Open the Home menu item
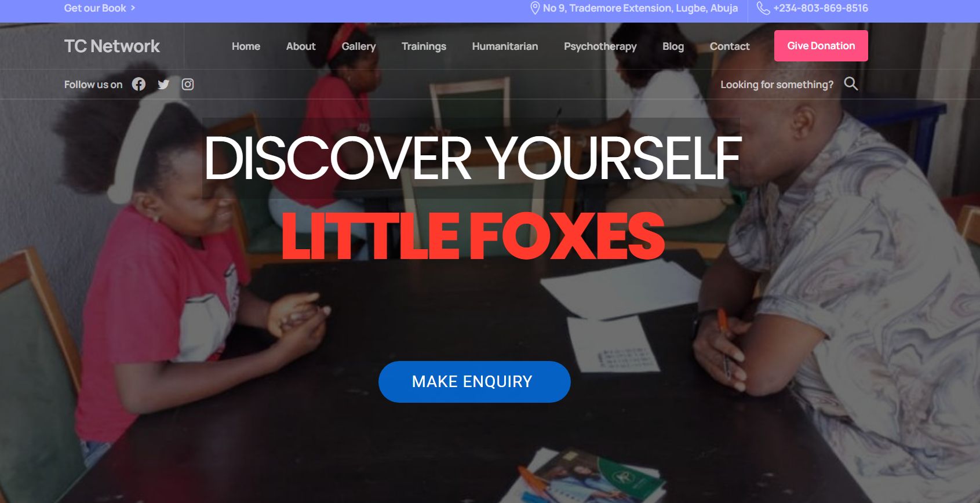This screenshot has height=503, width=980. [246, 46]
